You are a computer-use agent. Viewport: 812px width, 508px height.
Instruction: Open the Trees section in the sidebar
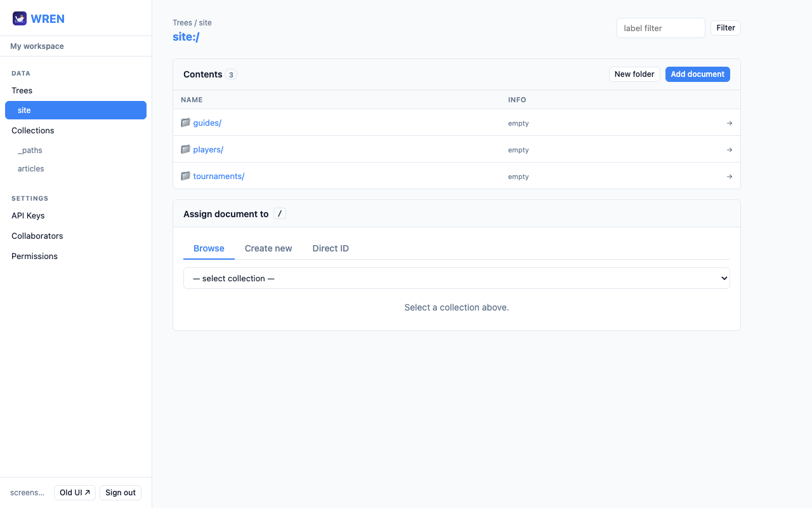coord(22,90)
